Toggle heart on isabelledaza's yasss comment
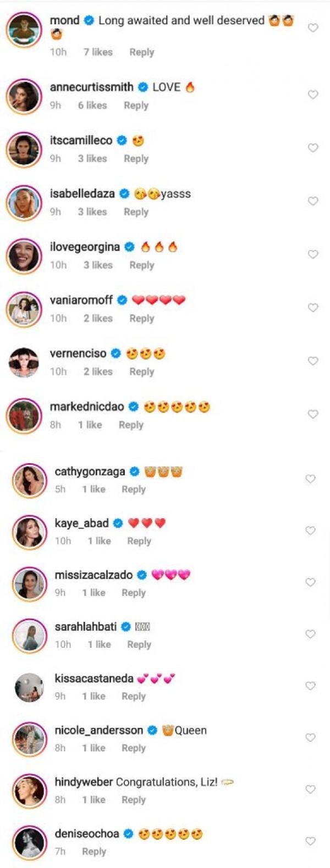 coord(313,201)
